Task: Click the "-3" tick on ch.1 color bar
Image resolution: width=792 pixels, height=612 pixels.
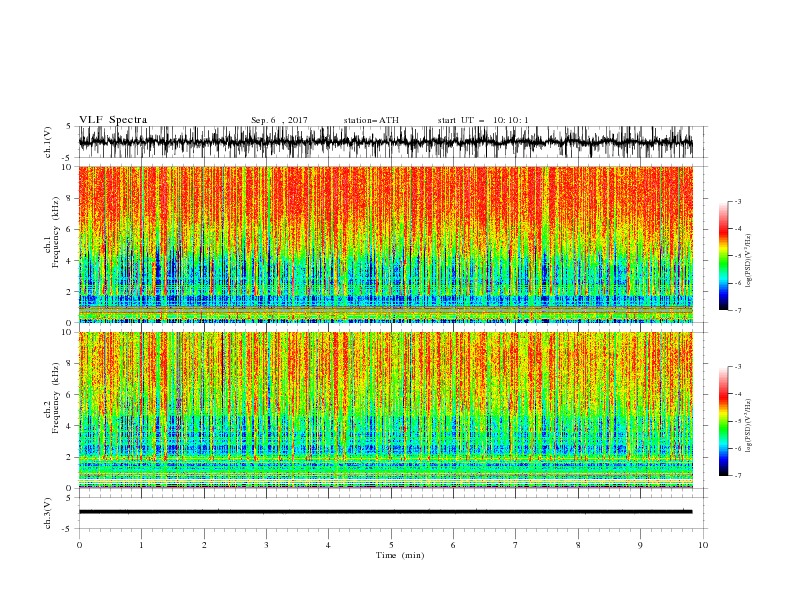Action: coord(738,201)
